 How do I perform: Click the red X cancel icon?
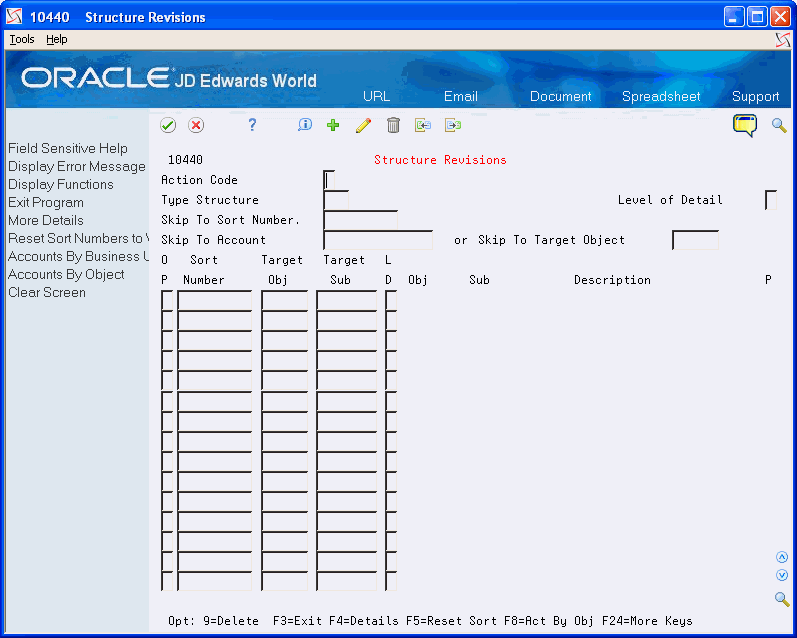pos(196,125)
